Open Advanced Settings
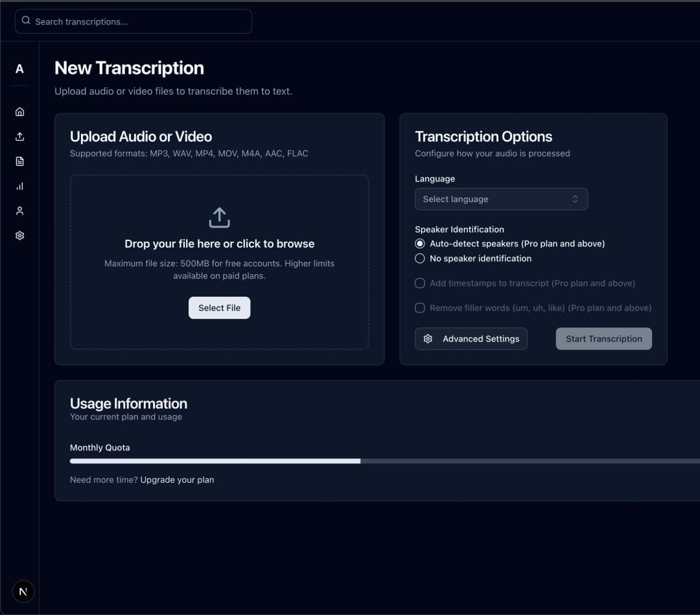 [471, 339]
